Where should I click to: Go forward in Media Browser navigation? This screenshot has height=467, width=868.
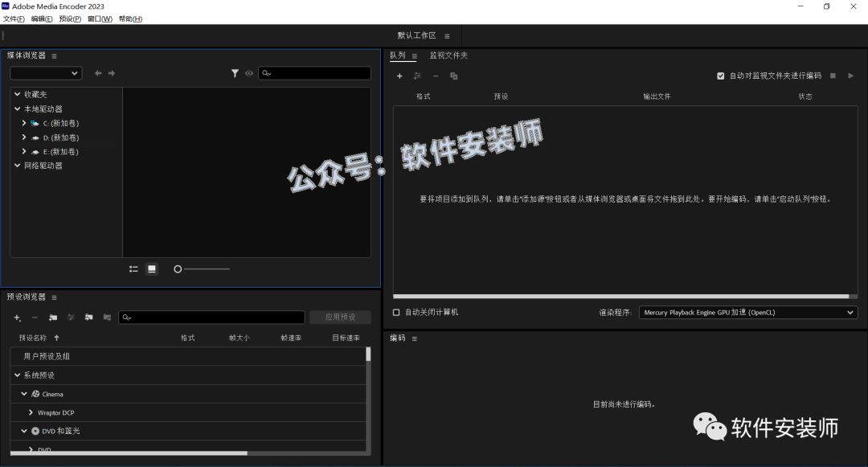(112, 73)
